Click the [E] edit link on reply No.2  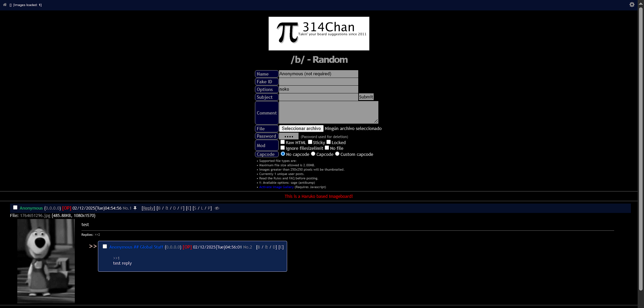click(x=281, y=247)
